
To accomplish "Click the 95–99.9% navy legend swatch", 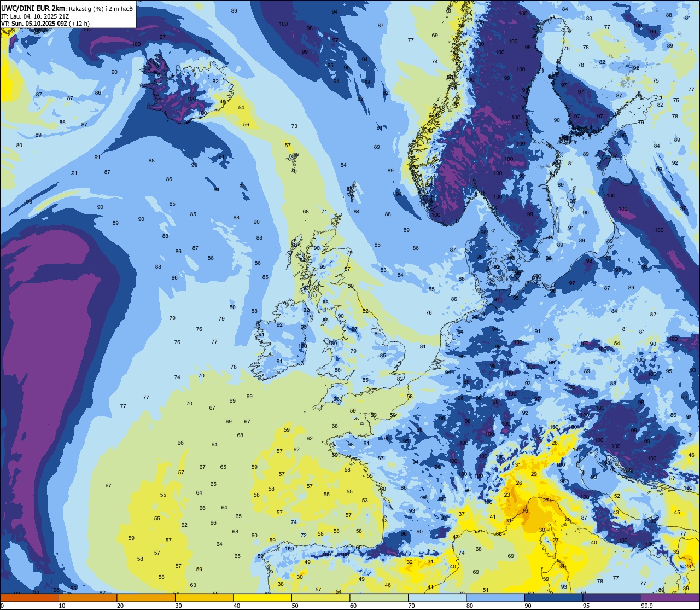I will [x=612, y=597].
